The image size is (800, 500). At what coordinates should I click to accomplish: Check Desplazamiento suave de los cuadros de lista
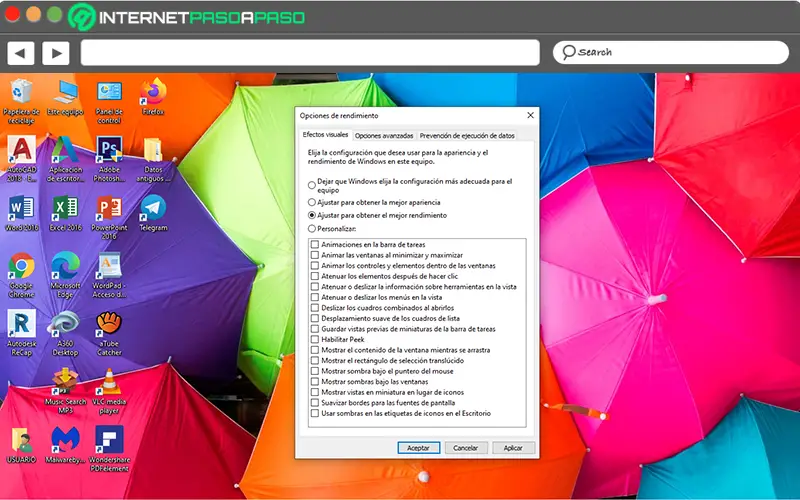315,318
